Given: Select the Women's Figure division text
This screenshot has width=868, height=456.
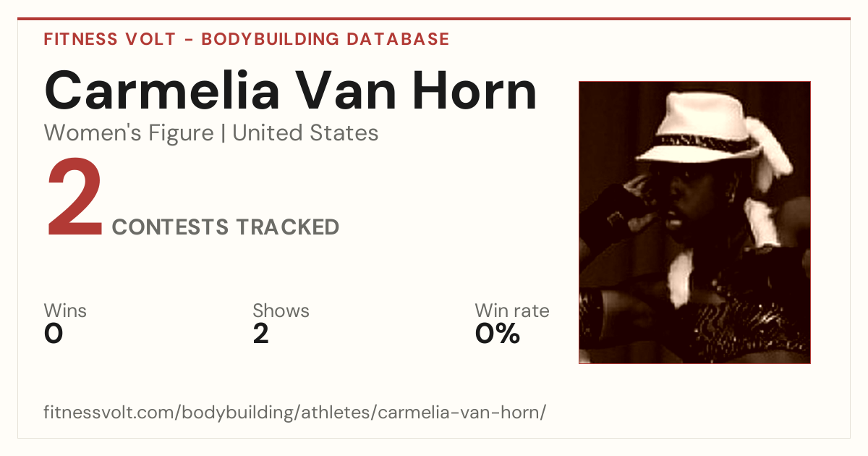Looking at the screenshot, I should [129, 133].
